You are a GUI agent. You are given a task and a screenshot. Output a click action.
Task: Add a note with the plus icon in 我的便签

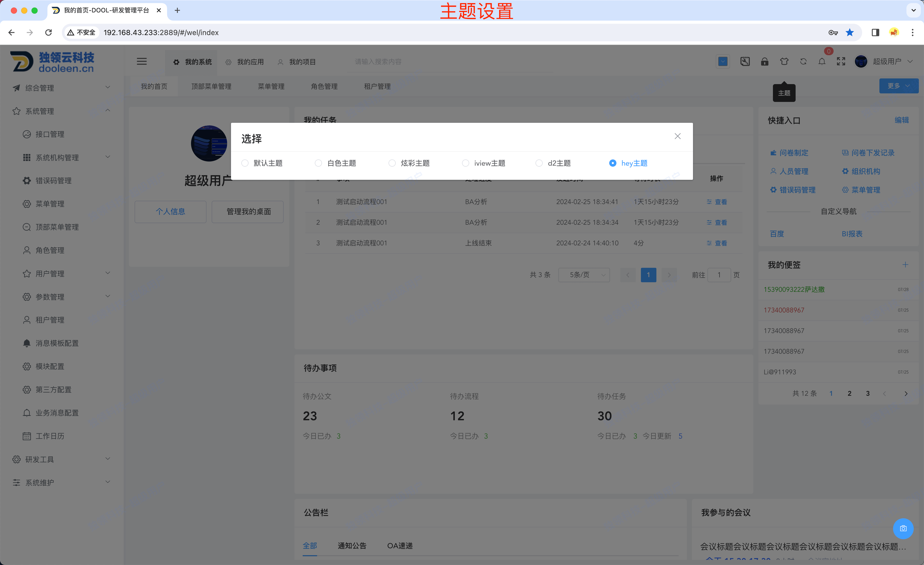coord(905,265)
